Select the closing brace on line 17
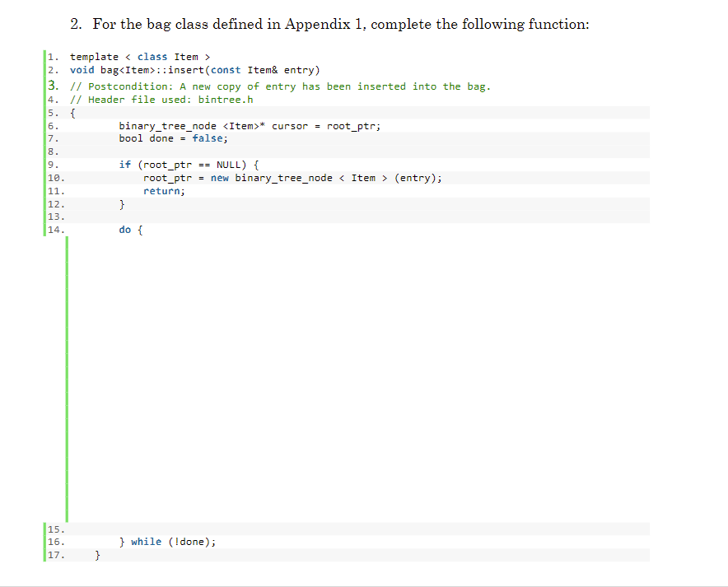The width and height of the screenshot is (728, 587). point(97,555)
